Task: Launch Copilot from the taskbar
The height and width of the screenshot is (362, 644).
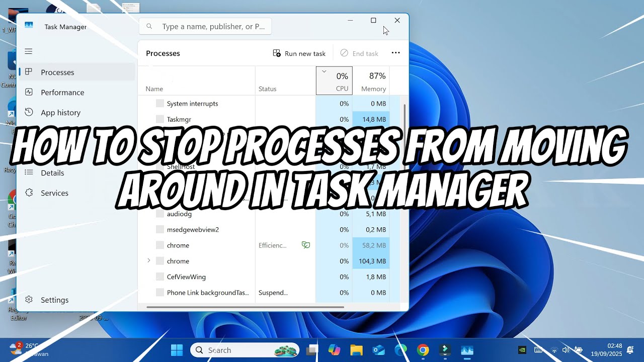Action: (x=334, y=350)
